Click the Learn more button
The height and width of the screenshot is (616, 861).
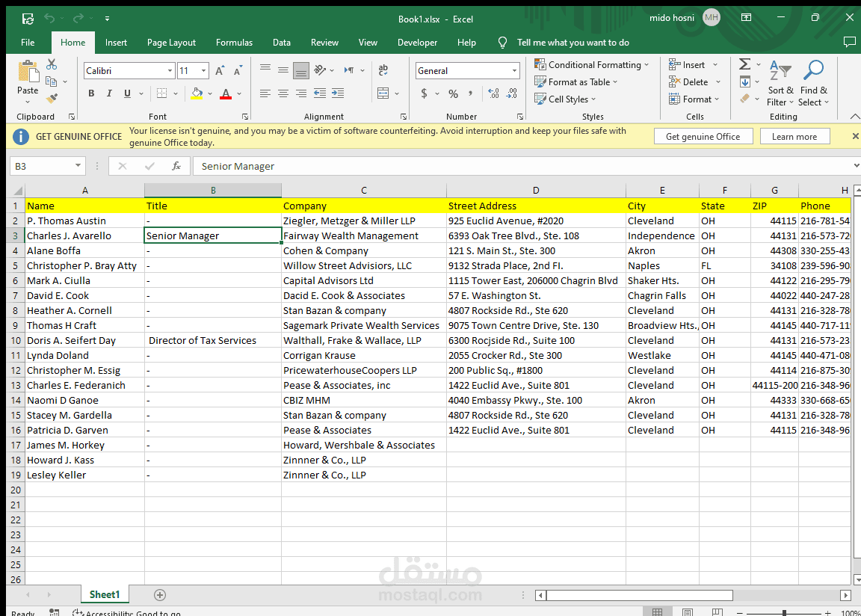(x=794, y=137)
